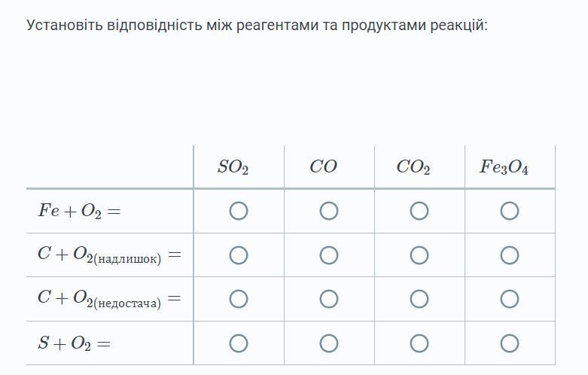Click the S + O2 row label
The image size is (588, 375).
pyautogui.click(x=75, y=343)
